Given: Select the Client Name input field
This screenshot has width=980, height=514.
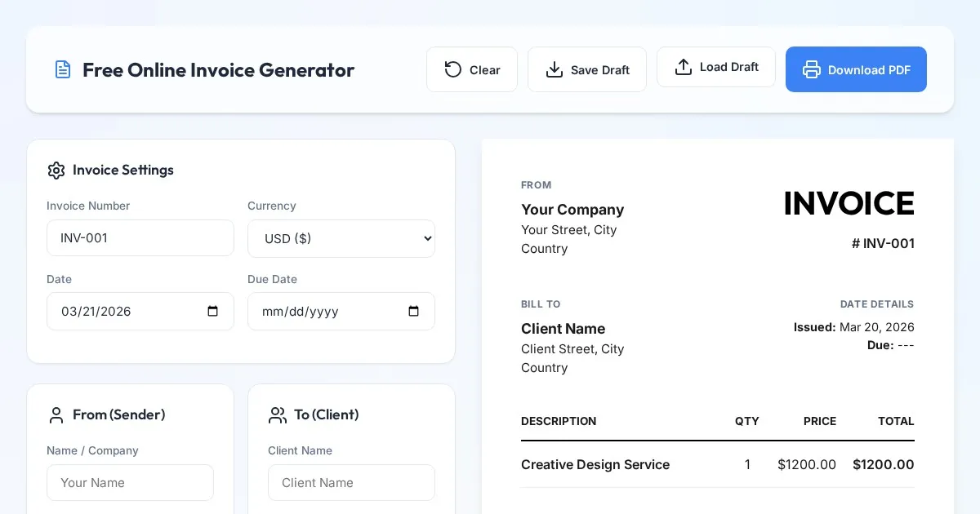Looking at the screenshot, I should coord(351,482).
